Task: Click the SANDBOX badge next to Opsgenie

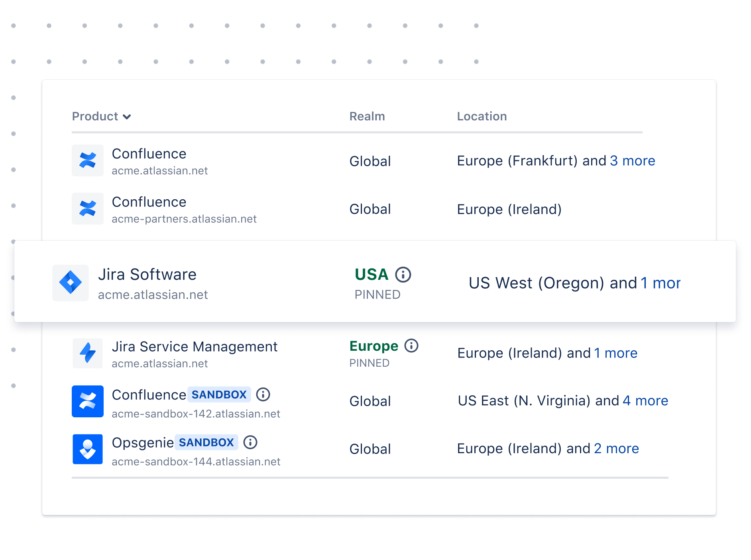Action: click(x=206, y=442)
